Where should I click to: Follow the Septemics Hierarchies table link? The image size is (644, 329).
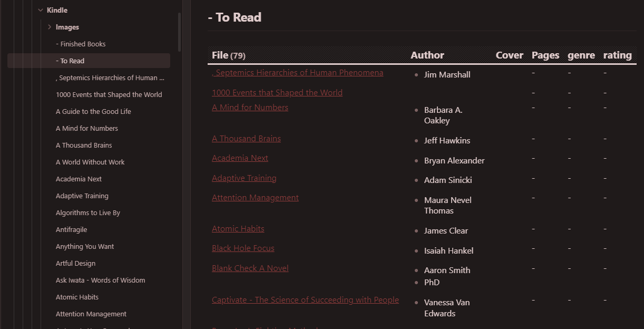point(298,73)
